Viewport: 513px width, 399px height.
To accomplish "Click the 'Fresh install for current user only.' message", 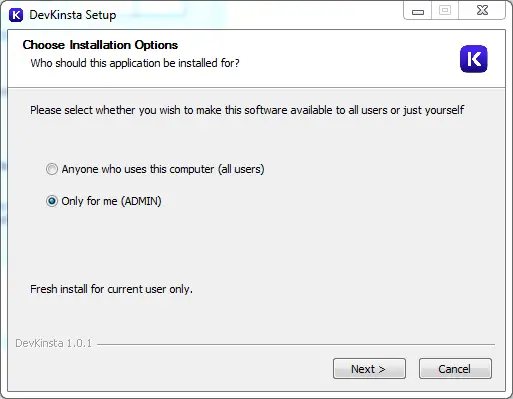I will pos(111,289).
